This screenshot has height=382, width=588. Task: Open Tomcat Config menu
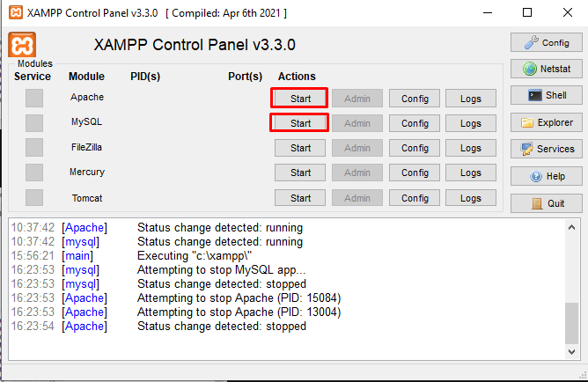[415, 197]
